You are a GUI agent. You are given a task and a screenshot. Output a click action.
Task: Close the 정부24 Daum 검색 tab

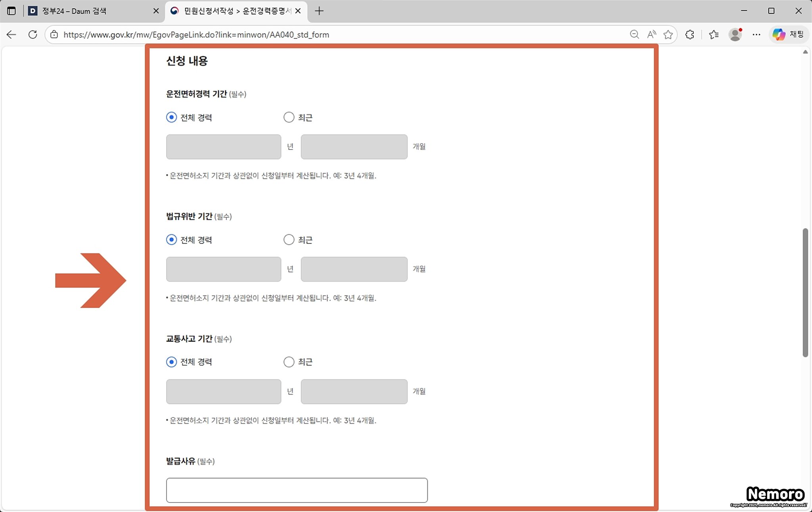(x=156, y=11)
